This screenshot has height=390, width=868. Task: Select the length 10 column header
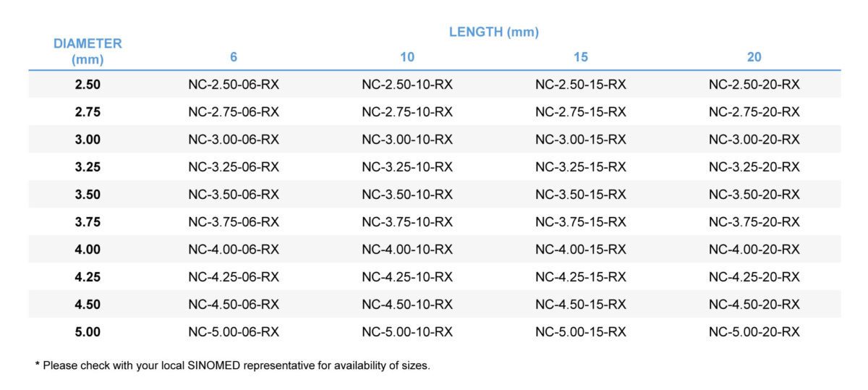tap(407, 57)
